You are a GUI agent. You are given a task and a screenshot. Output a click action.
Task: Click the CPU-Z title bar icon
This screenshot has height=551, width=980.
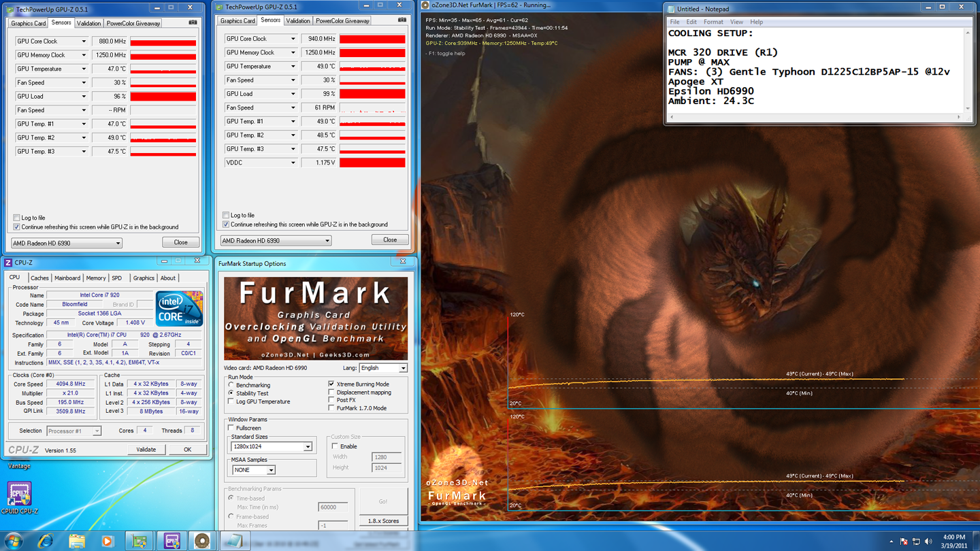(8, 262)
